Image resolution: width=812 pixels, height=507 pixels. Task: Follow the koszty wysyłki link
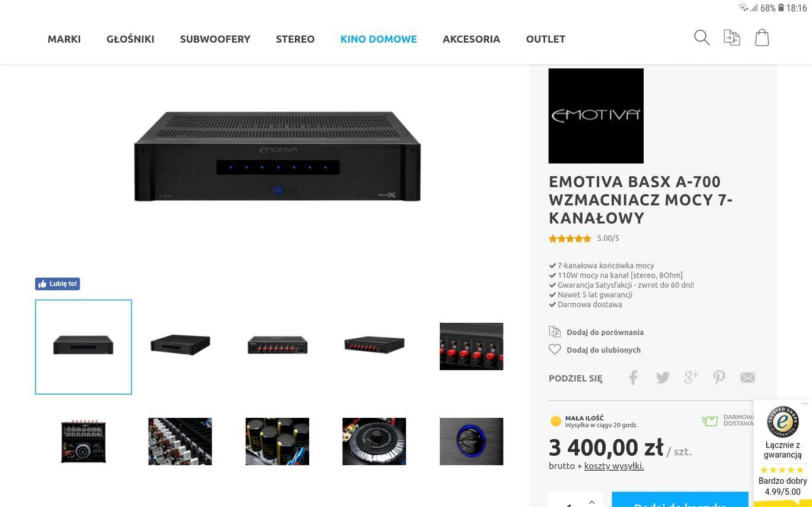[x=614, y=466]
